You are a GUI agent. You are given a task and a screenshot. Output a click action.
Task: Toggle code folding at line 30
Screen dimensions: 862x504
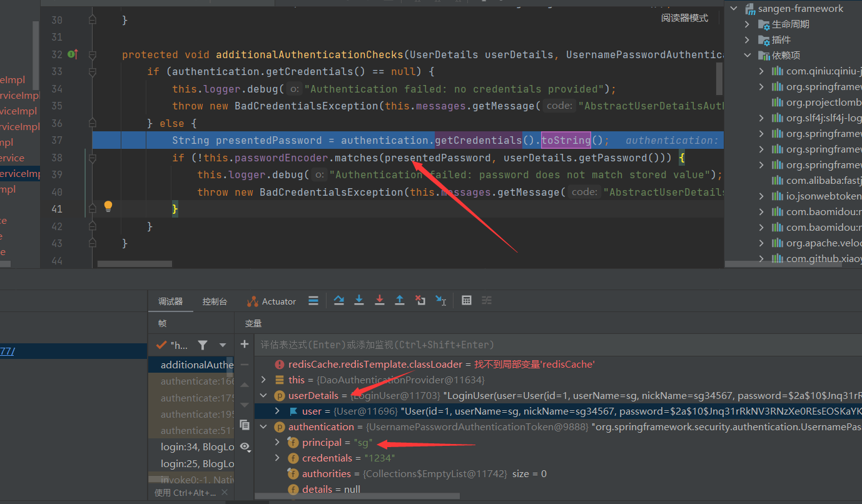pos(93,21)
